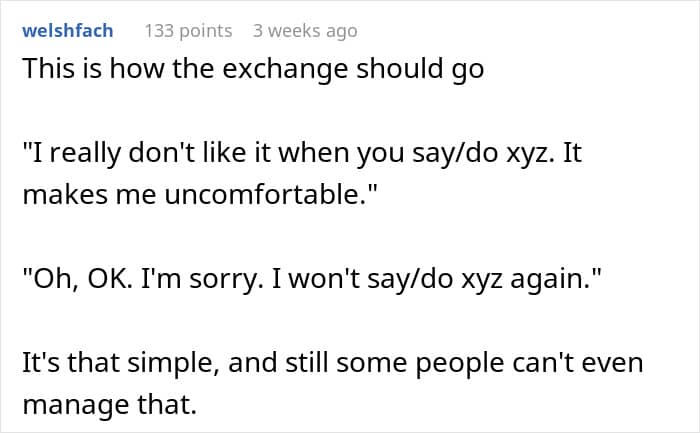This screenshot has width=700, height=433.
Task: Open the '3 weeks ago' timestamp permalink
Action: tap(305, 31)
